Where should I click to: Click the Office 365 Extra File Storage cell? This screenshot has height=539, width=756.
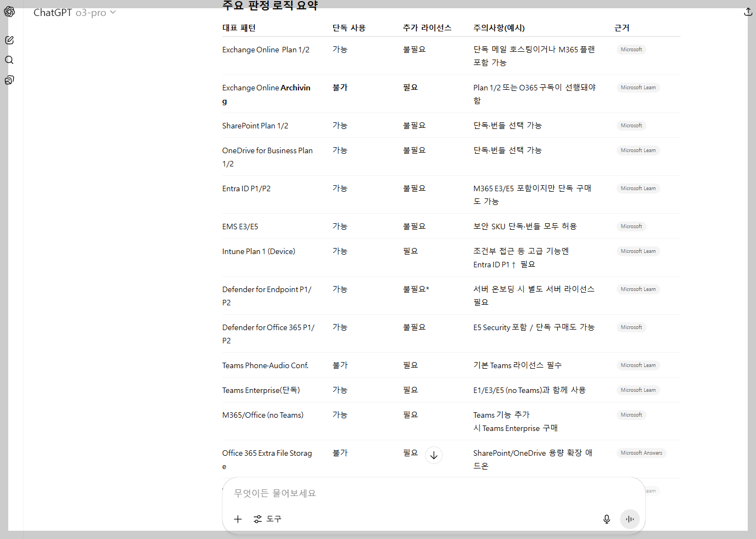tap(267, 460)
